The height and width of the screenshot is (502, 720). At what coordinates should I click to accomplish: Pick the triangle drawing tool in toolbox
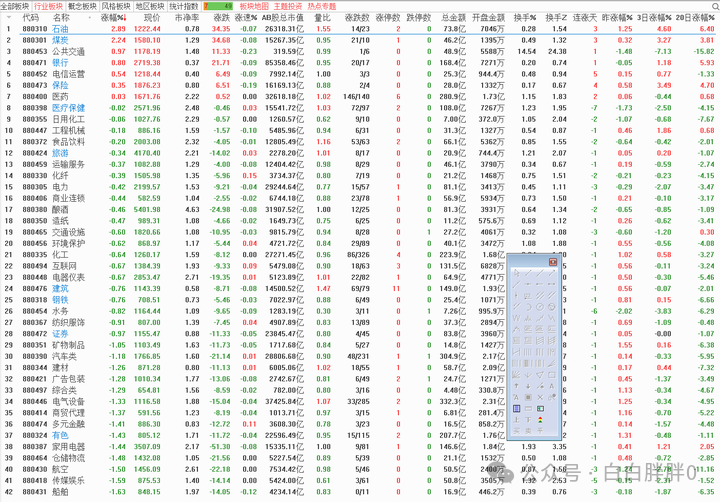click(540, 375)
